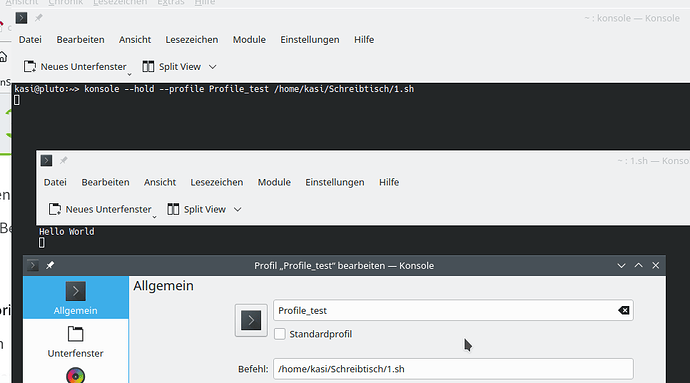690x383 pixels.
Task: Open Datei menu in 1.sh Konsole window
Action: point(55,182)
